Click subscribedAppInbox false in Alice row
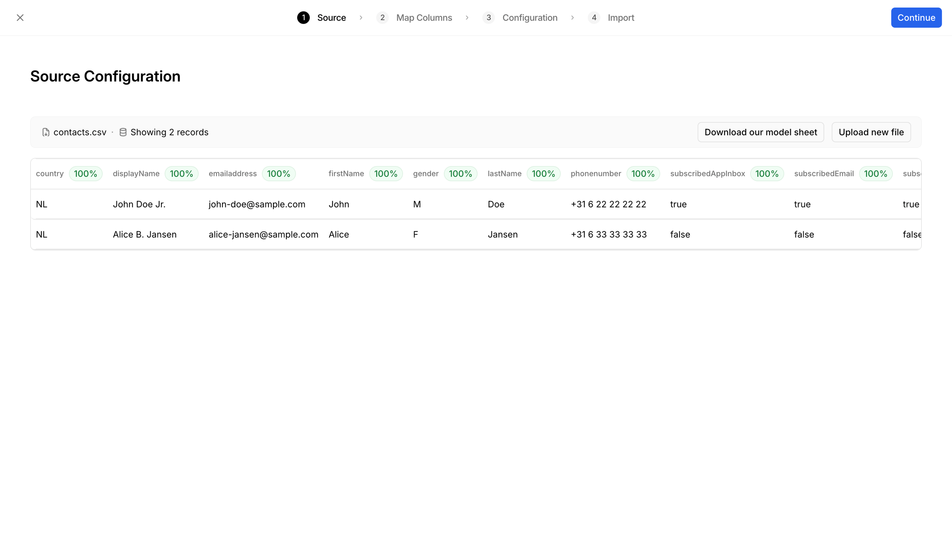The width and height of the screenshot is (952, 560). point(680,234)
